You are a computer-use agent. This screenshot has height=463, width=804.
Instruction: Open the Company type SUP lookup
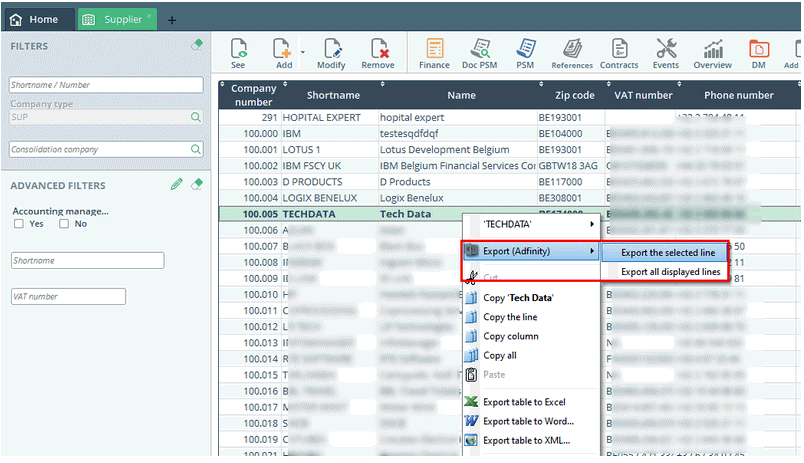point(196,117)
